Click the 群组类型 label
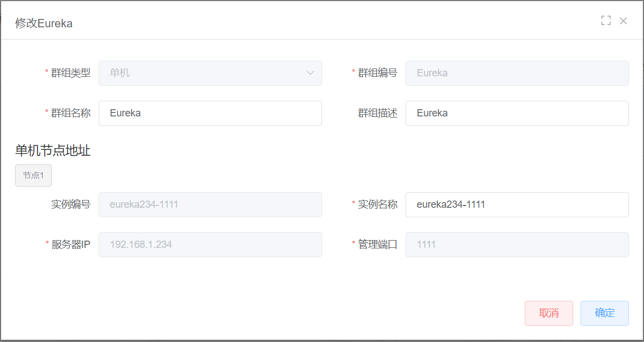Screen dimensions: 644x342 tap(71, 73)
